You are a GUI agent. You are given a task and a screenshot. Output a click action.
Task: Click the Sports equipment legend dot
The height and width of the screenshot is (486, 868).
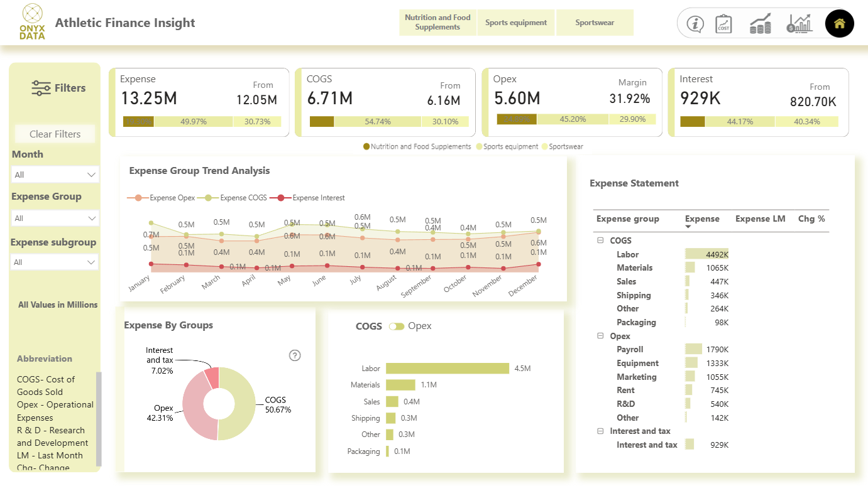pyautogui.click(x=479, y=146)
